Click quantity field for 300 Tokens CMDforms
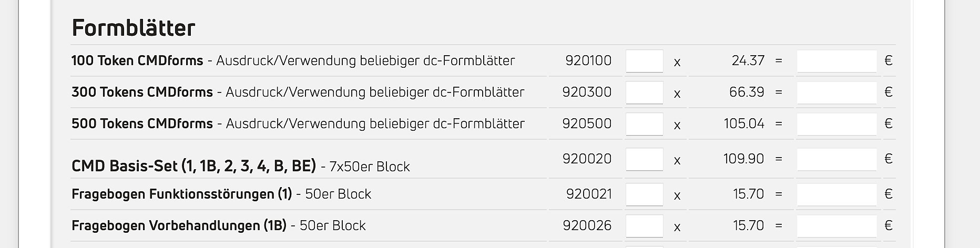 tap(644, 92)
